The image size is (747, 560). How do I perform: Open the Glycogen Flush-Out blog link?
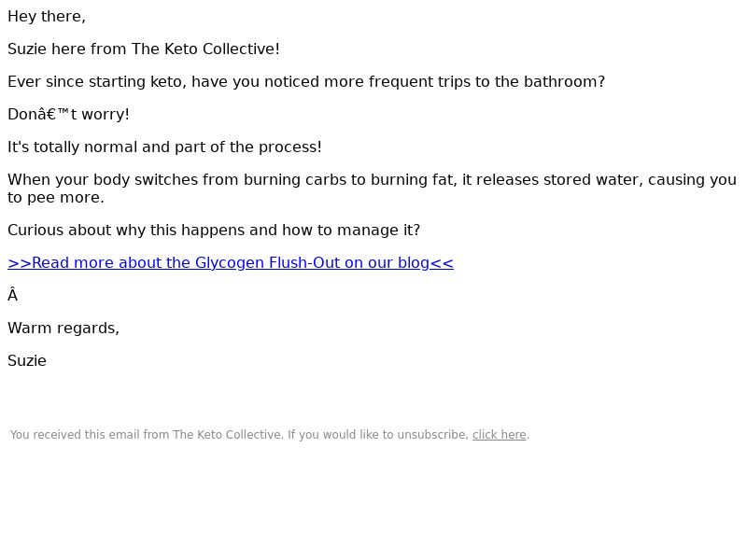[231, 263]
